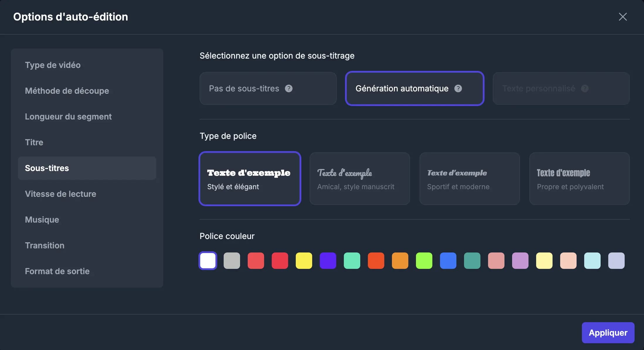Choose the "Amical, style manuscrit" font style
Screen dimensions: 644x350
pyautogui.click(x=359, y=179)
